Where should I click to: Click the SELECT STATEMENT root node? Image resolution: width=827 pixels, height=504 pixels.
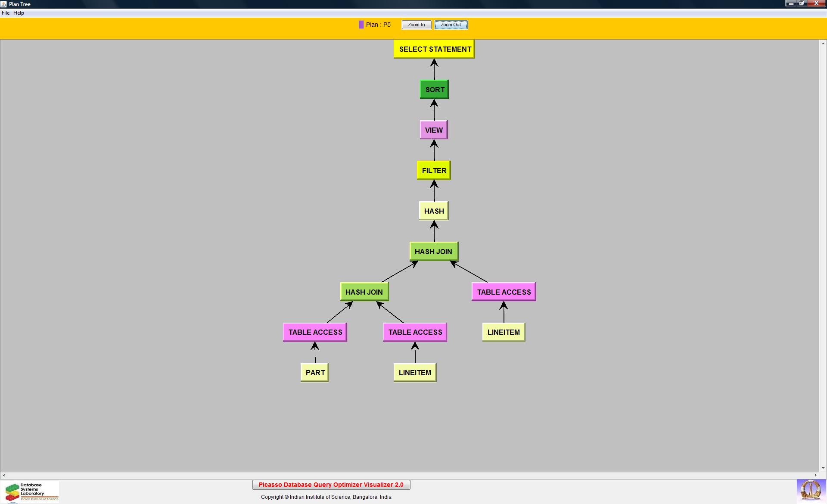[x=434, y=49]
